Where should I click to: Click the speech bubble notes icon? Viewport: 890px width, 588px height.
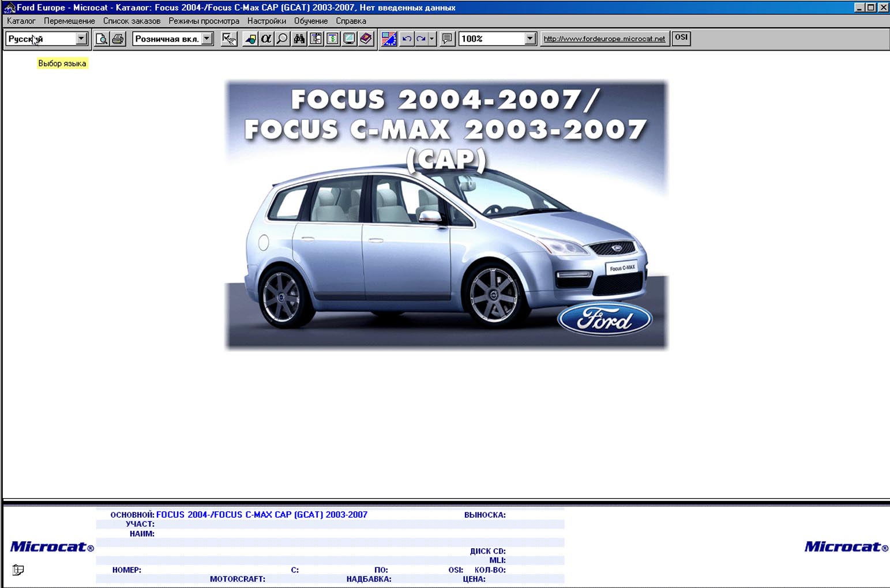(x=447, y=39)
